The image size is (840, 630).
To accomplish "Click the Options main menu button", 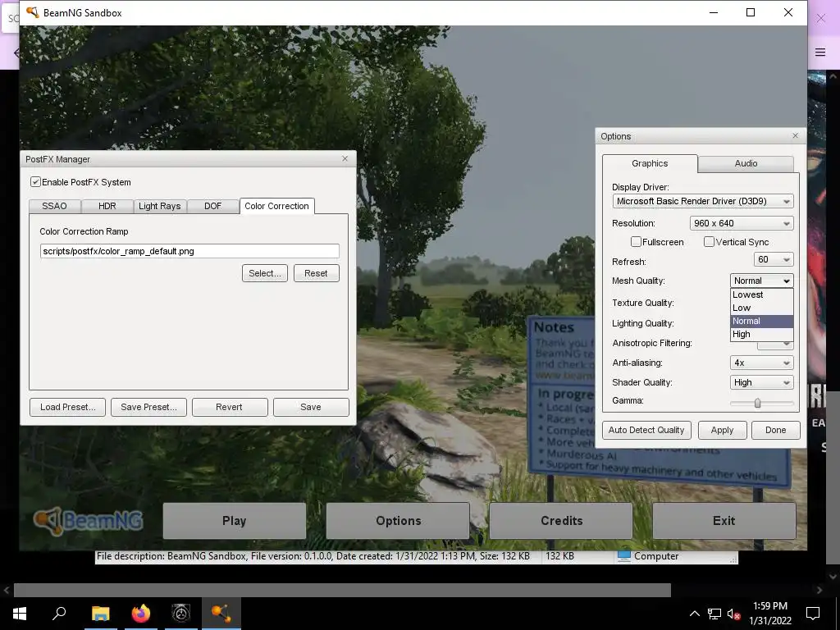I will [398, 521].
